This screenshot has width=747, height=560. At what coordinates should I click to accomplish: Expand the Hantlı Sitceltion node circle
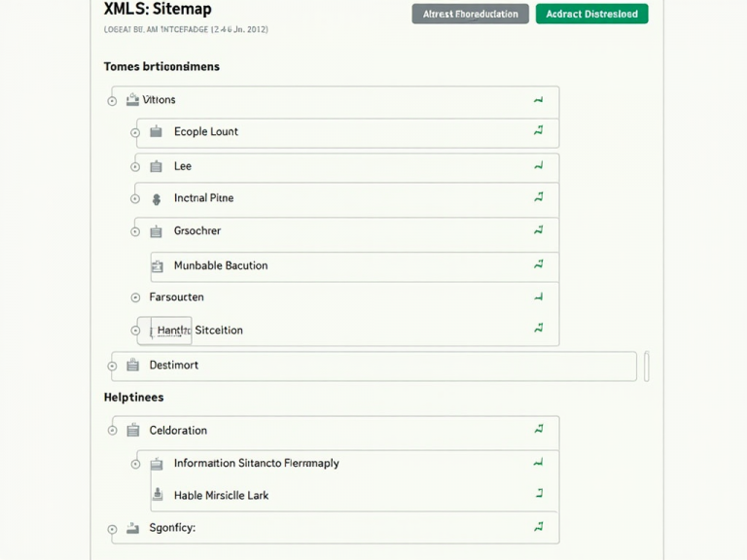(x=135, y=331)
